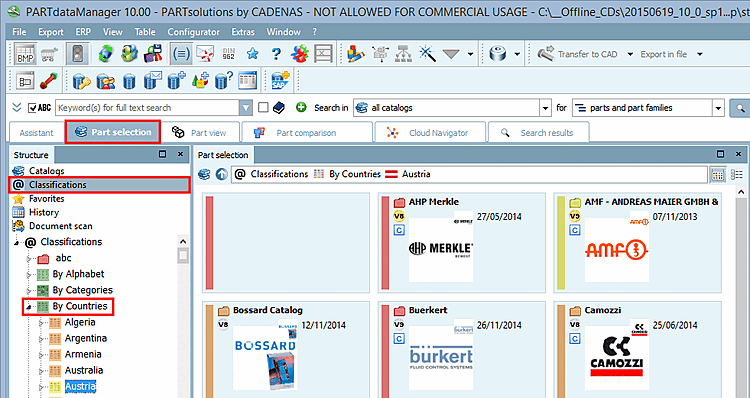Toggle the parenthesized equals (≡) toolbar button
Screen dimensions: 750x398
click(x=181, y=54)
